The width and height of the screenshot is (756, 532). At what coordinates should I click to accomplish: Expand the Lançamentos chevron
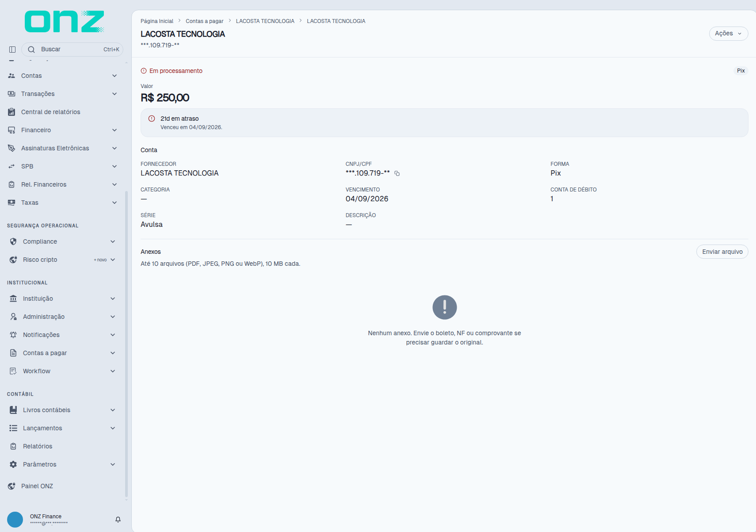(113, 428)
